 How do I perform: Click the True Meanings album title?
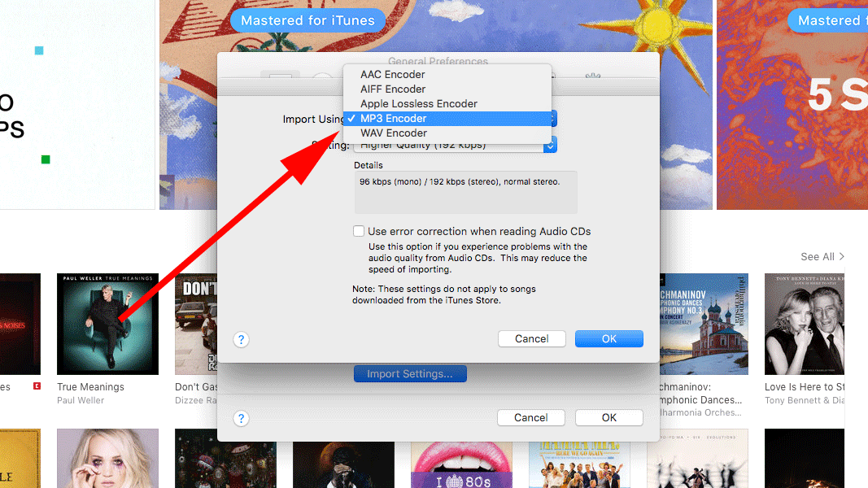[x=91, y=387]
